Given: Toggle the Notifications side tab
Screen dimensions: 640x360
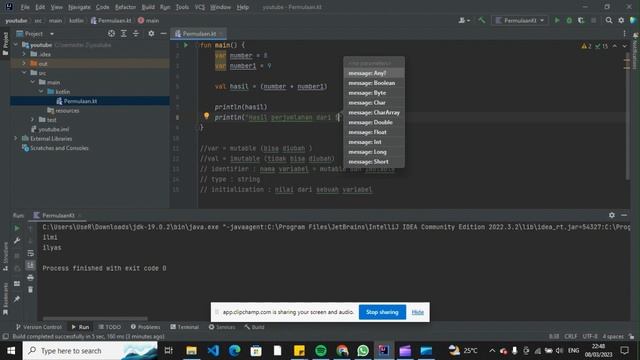Looking at the screenshot, I should [635, 51].
